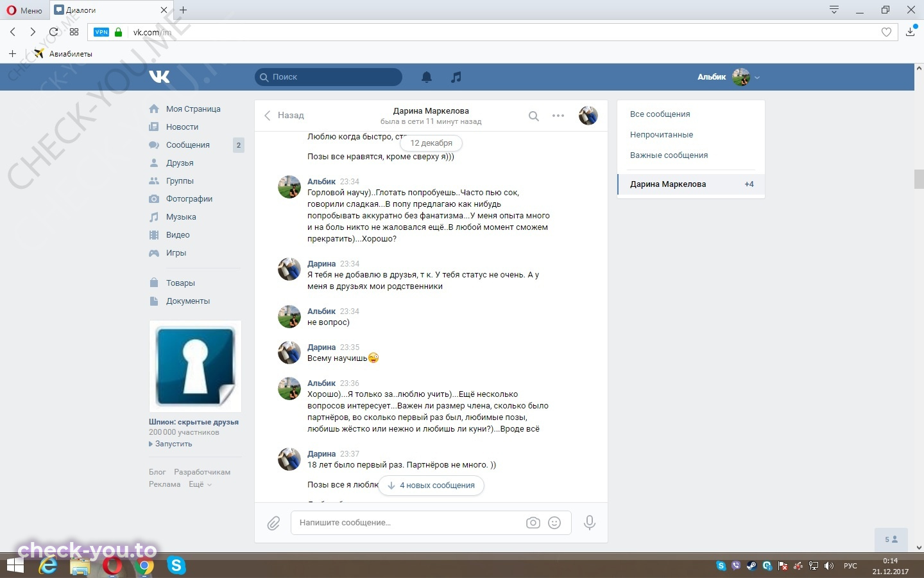Open the notifications bell icon
Viewport: 924px width, 578px height.
point(427,77)
